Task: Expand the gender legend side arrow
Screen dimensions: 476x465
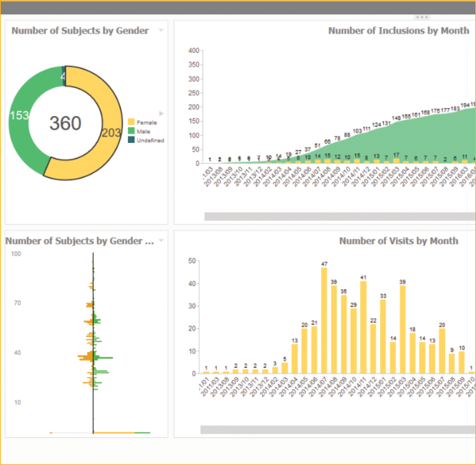Action: 162,114
